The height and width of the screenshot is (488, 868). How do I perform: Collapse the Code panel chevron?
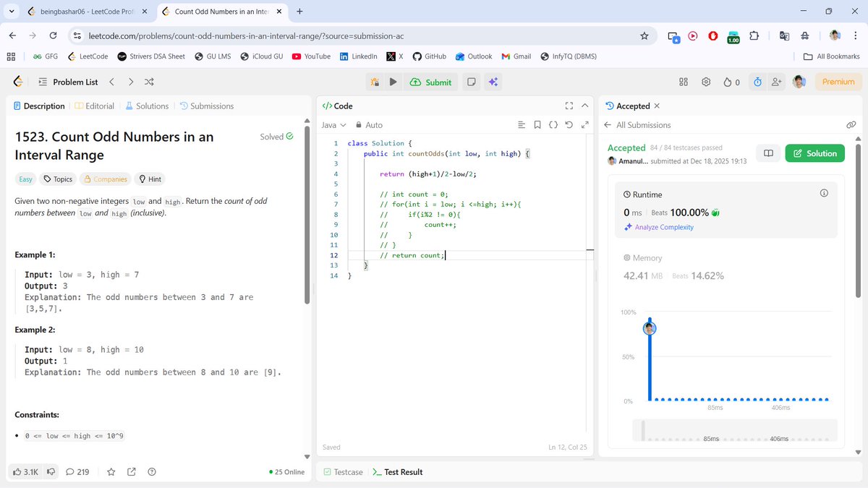(x=584, y=106)
